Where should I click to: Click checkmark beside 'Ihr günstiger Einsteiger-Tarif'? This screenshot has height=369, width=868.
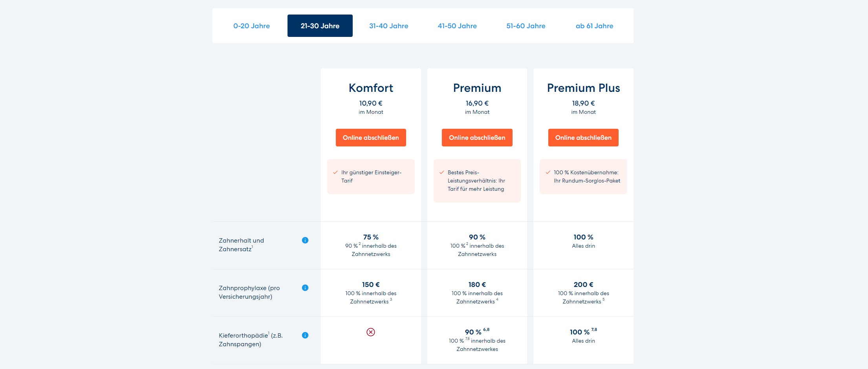click(x=335, y=172)
